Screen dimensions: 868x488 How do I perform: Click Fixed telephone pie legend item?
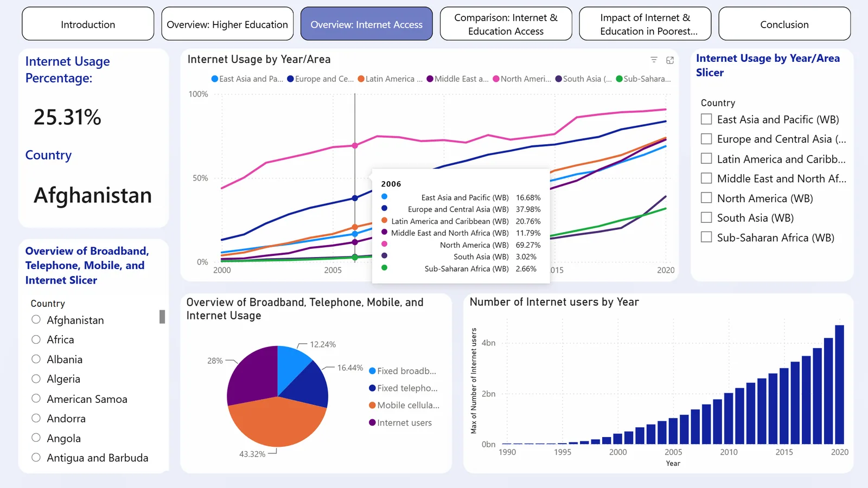403,388
